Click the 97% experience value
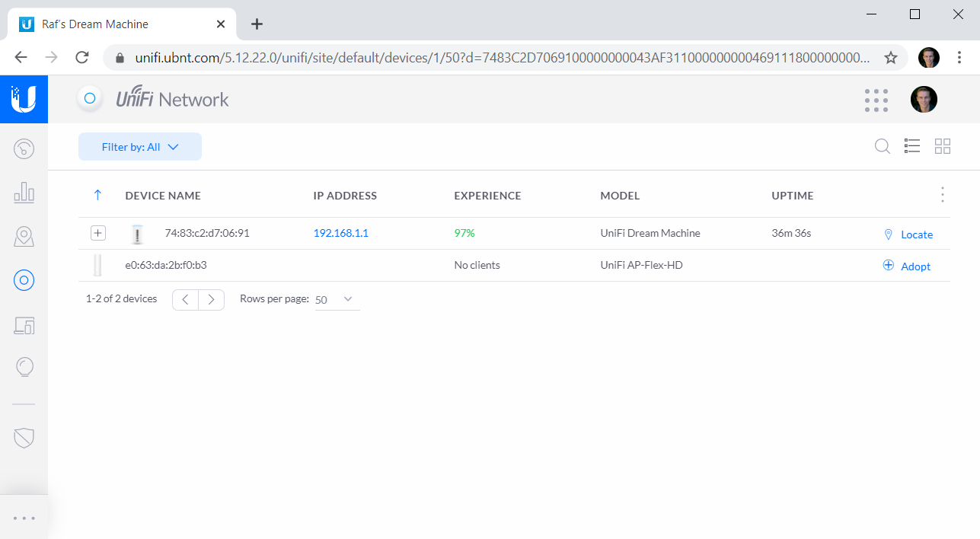This screenshot has height=539, width=980. [x=464, y=233]
